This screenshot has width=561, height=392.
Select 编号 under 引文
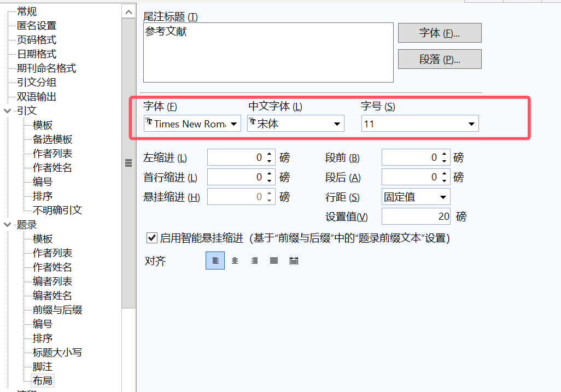[43, 182]
